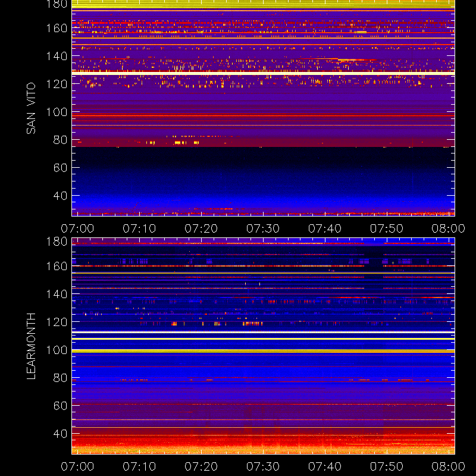This screenshot has height=476, width=476.
Task: Click Learmonth plot's 07:50 time label
Action: [x=386, y=466]
